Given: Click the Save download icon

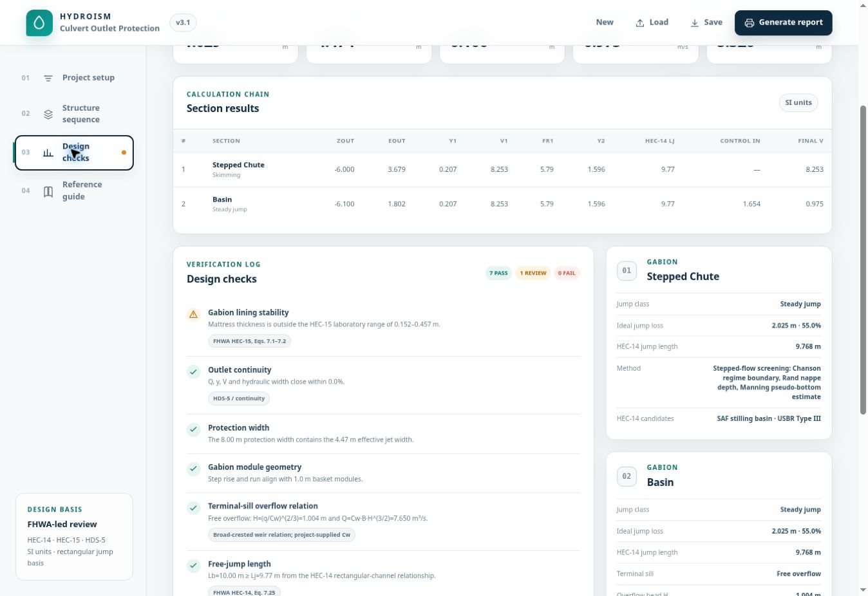Looking at the screenshot, I should point(695,23).
